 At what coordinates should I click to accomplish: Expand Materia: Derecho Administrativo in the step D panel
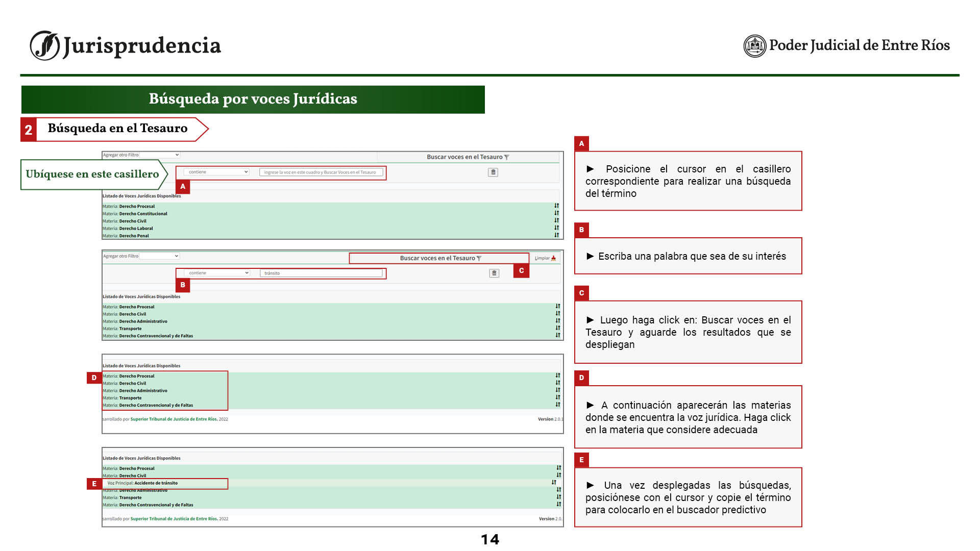[135, 391]
